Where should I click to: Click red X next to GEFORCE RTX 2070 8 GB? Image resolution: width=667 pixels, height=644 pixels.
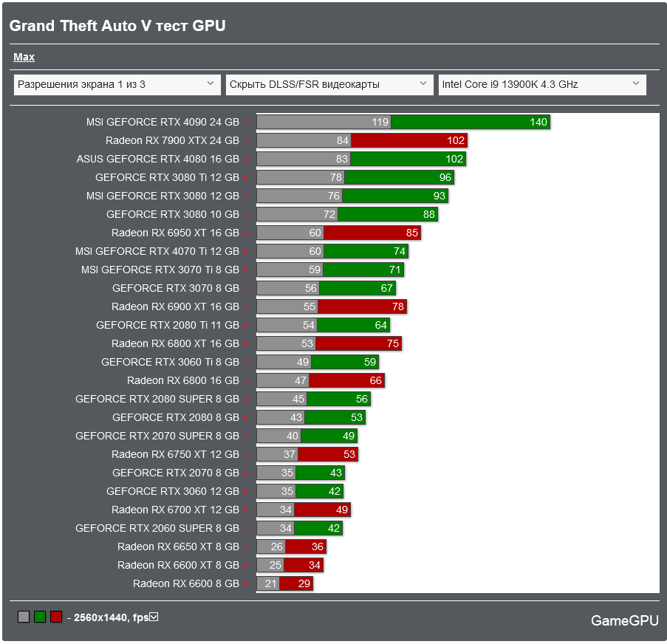tap(246, 473)
